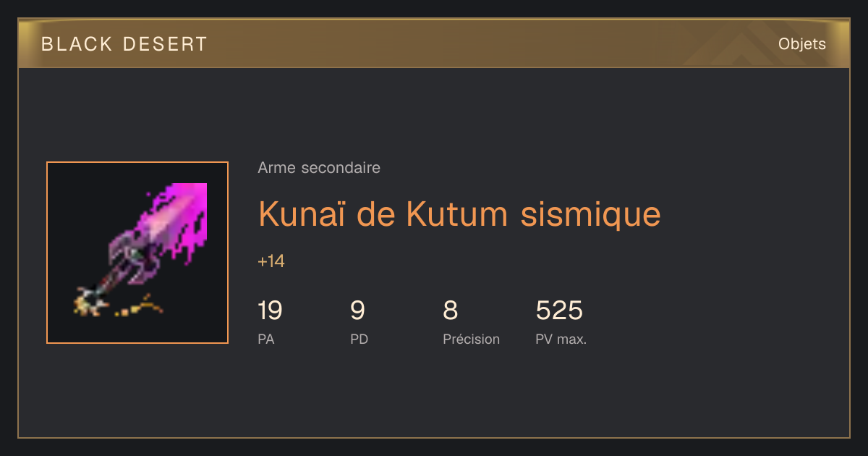
Task: Click the Arme secondaire item type label
Action: coord(319,168)
